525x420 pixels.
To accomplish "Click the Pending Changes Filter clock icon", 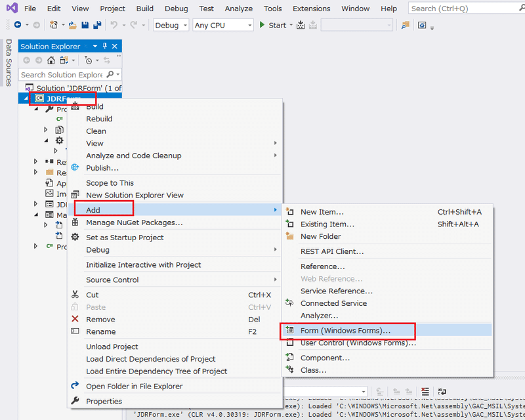I will (x=89, y=60).
